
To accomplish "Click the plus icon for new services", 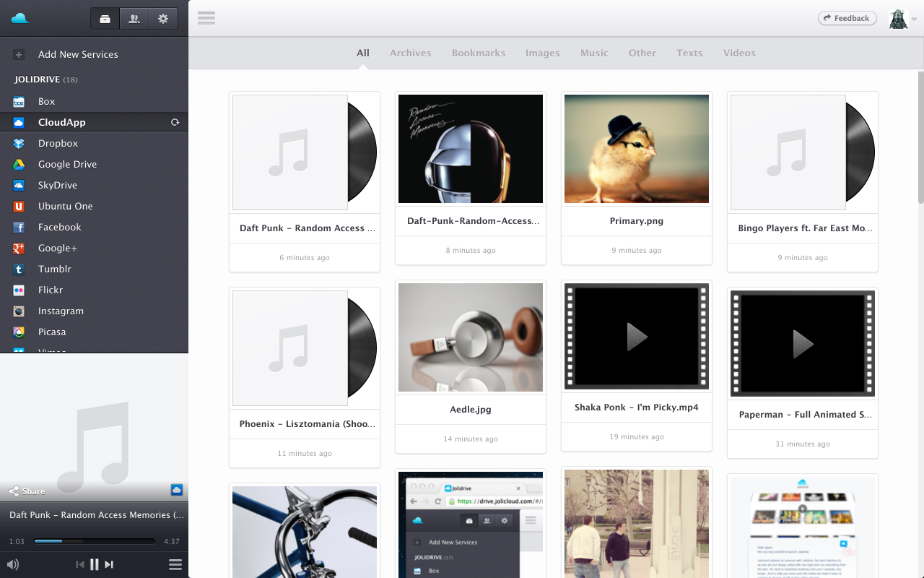I will (19, 54).
